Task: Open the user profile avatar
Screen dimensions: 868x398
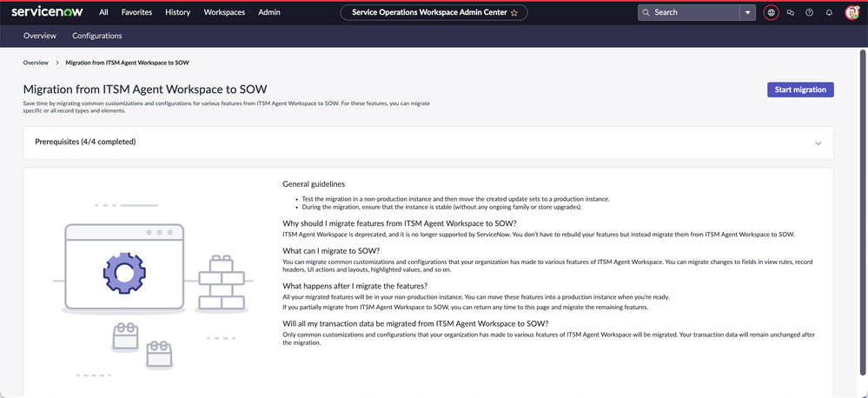Action: pyautogui.click(x=852, y=13)
